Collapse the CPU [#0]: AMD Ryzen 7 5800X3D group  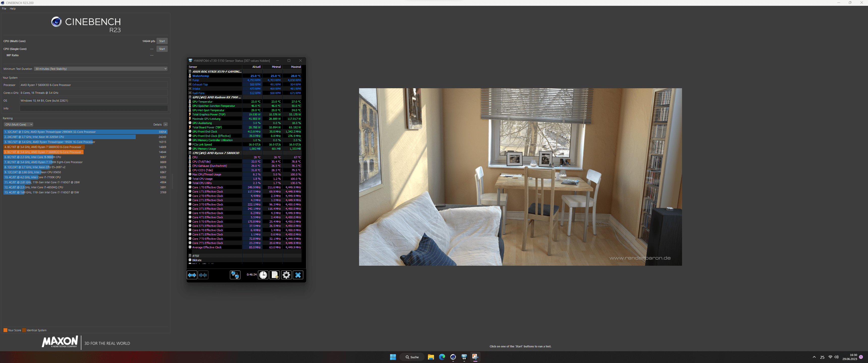pos(216,153)
